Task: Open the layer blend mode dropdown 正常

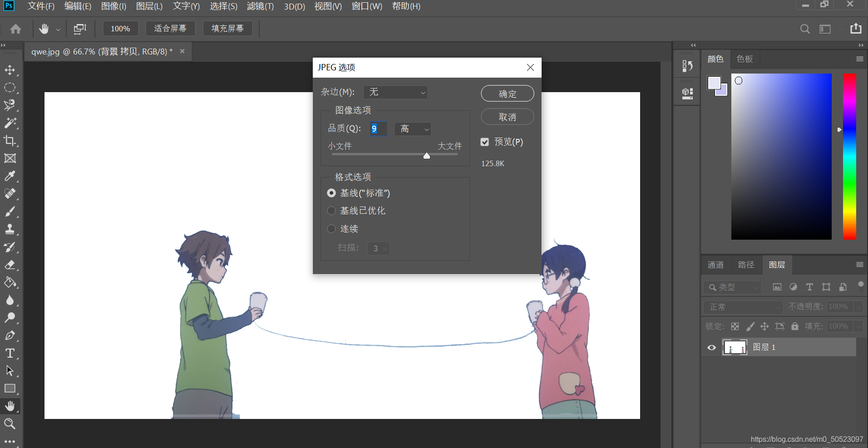Action: tap(743, 307)
